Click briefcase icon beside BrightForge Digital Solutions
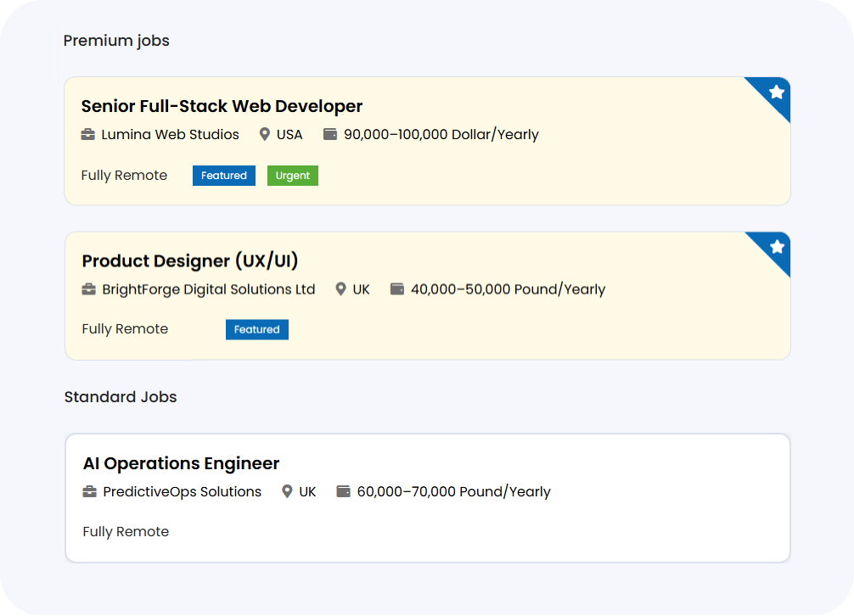 pos(89,289)
